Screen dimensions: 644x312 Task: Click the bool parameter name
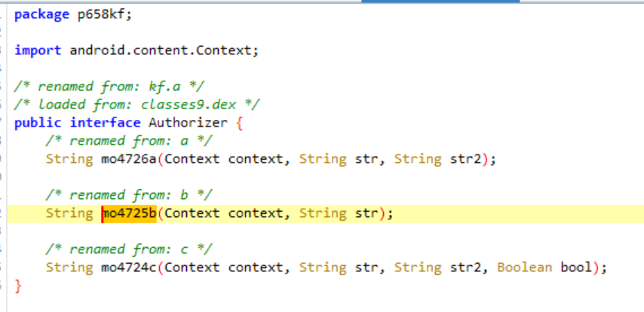click(x=575, y=268)
